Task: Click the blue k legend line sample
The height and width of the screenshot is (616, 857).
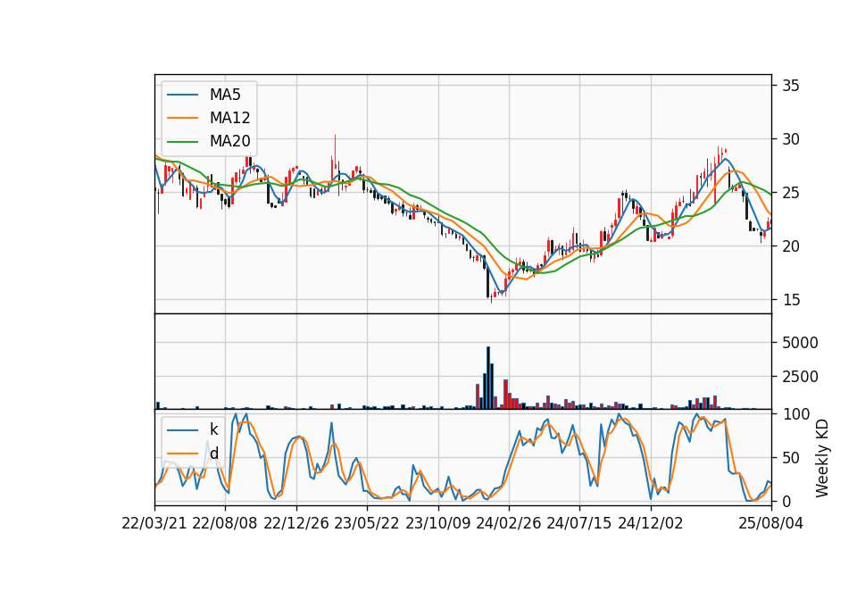Action: (182, 430)
